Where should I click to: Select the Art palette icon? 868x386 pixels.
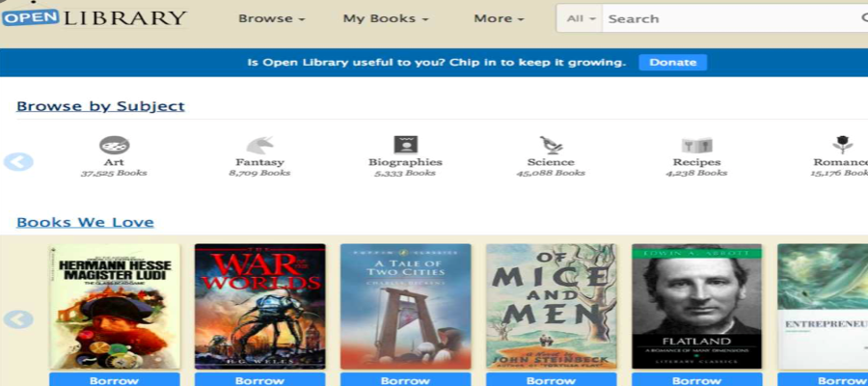click(114, 145)
